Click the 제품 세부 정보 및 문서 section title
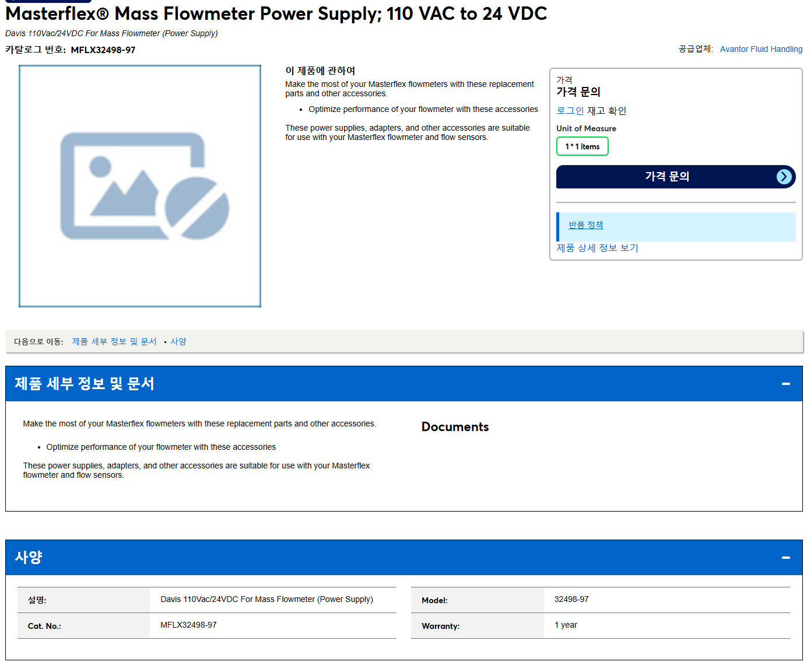The image size is (807, 672). click(85, 384)
